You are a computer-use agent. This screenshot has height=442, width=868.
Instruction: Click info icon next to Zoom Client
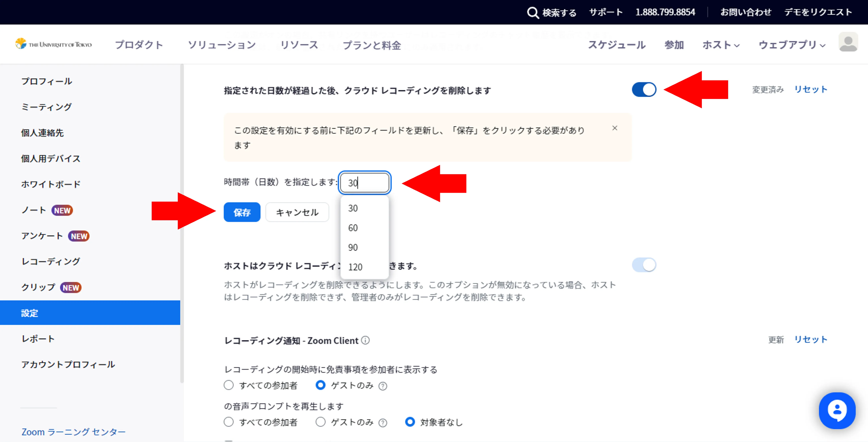pos(366,340)
